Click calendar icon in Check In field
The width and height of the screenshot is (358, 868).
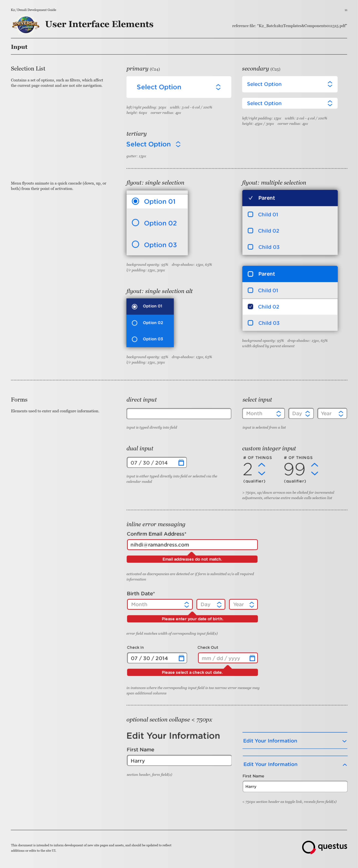click(182, 658)
